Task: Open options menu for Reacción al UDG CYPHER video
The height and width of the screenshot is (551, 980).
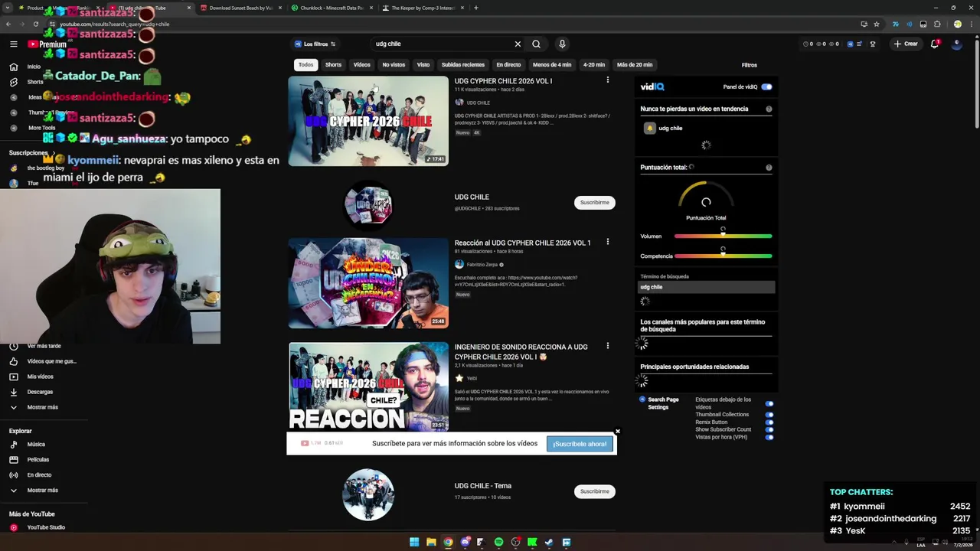Action: pyautogui.click(x=608, y=242)
